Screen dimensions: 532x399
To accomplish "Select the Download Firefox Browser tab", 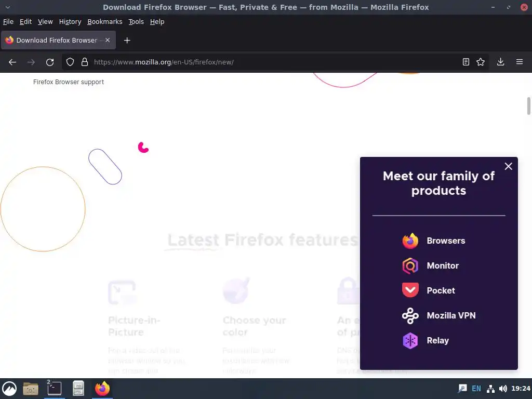I will (x=58, y=40).
